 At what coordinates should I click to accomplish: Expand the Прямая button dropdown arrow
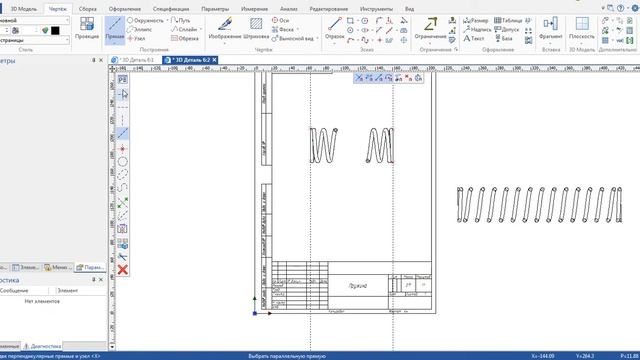[x=115, y=42]
